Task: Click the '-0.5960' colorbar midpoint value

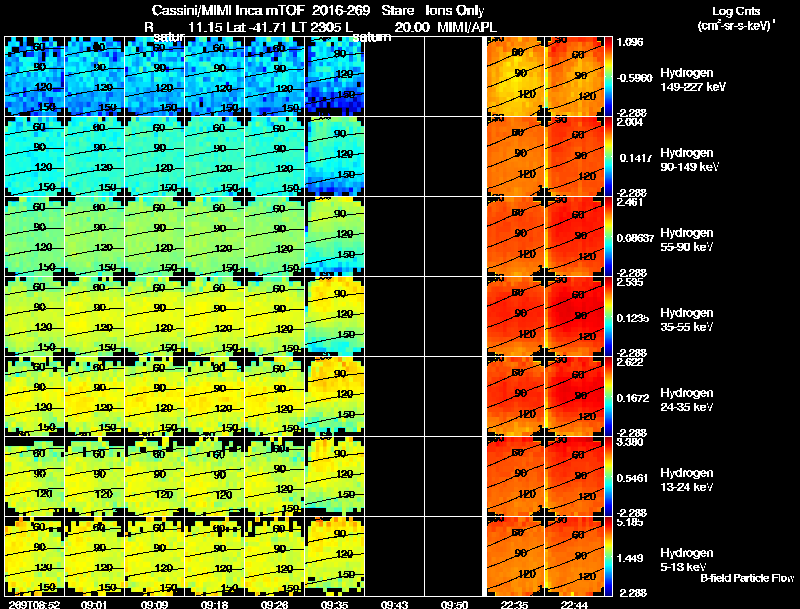Action: 635,78
